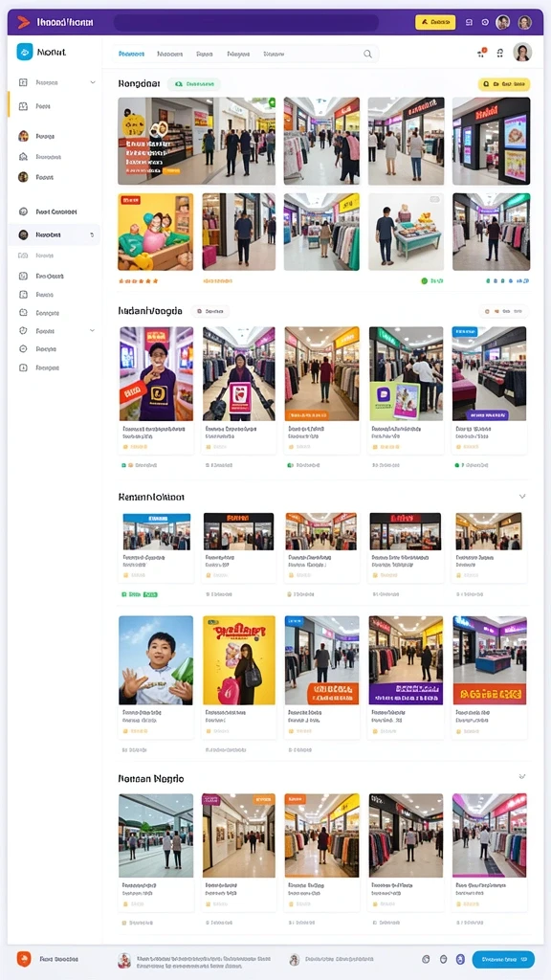
Task: Click the yellow button in the purple header
Action: [435, 22]
